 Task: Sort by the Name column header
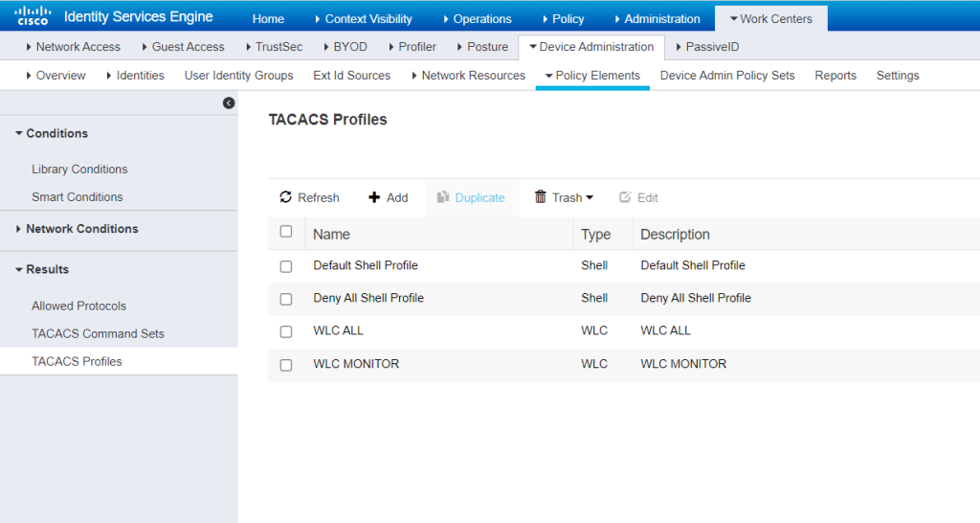[x=331, y=234]
